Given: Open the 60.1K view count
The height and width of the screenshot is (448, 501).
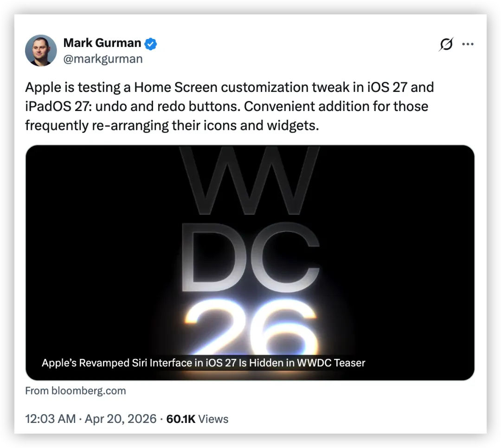Looking at the screenshot, I should [x=180, y=419].
